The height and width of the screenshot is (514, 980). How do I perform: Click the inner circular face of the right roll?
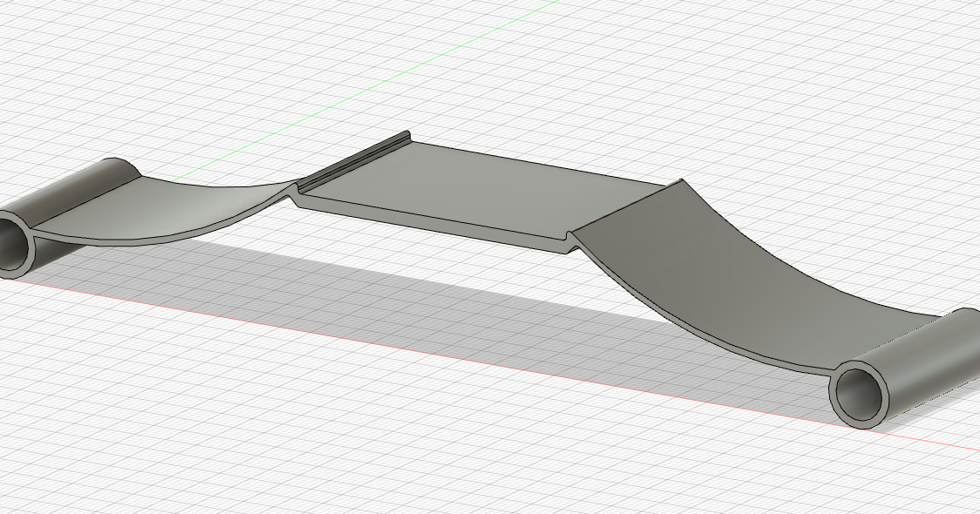[859, 394]
